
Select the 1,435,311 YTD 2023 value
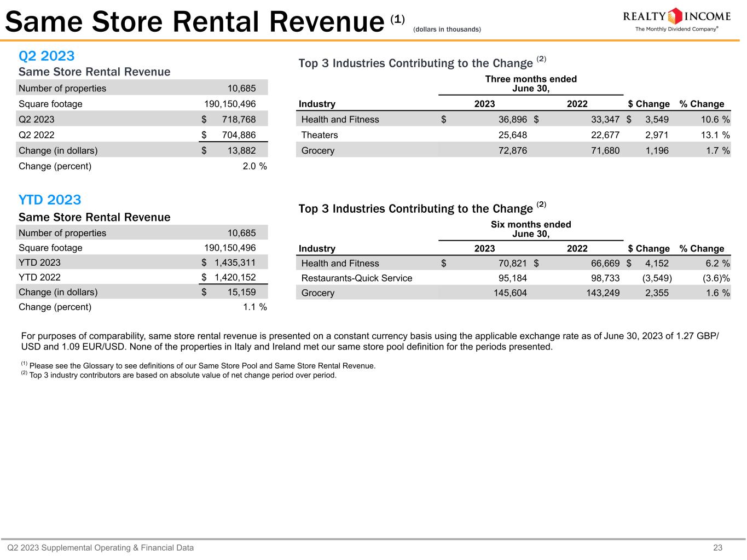point(235,262)
